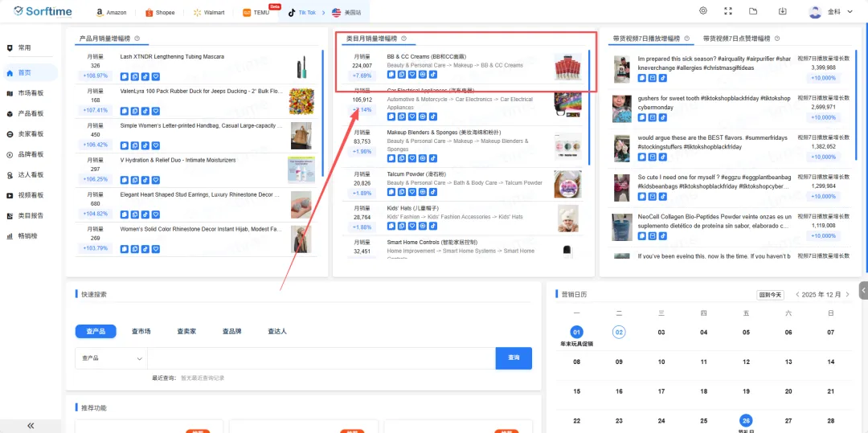The image size is (868, 433).
Task: Open user account avatar 金科
Action: [x=815, y=11]
